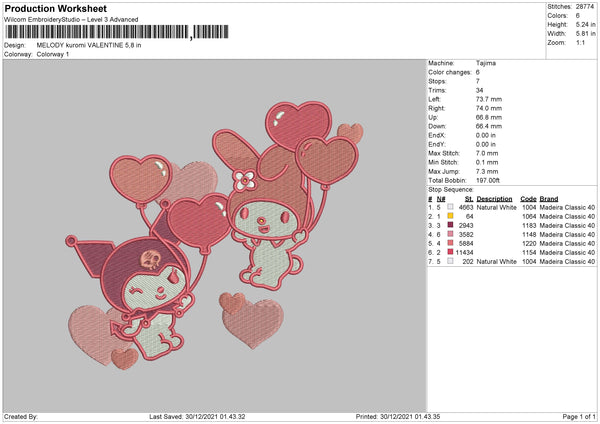This screenshot has width=600, height=424.
Task: Select the 'Stops:' label
Action: 437,81
